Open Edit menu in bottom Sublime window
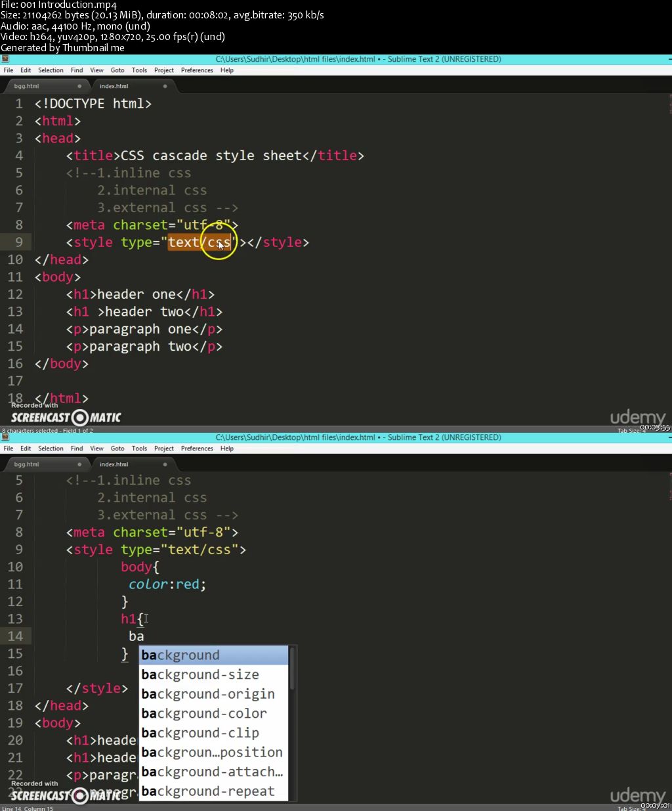672x811 pixels. coord(26,449)
